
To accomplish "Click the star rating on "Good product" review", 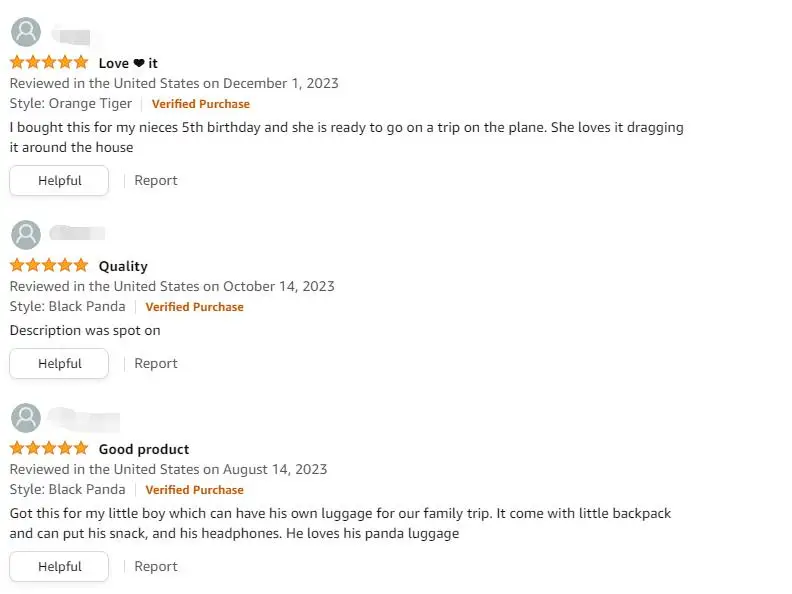I will tap(49, 449).
